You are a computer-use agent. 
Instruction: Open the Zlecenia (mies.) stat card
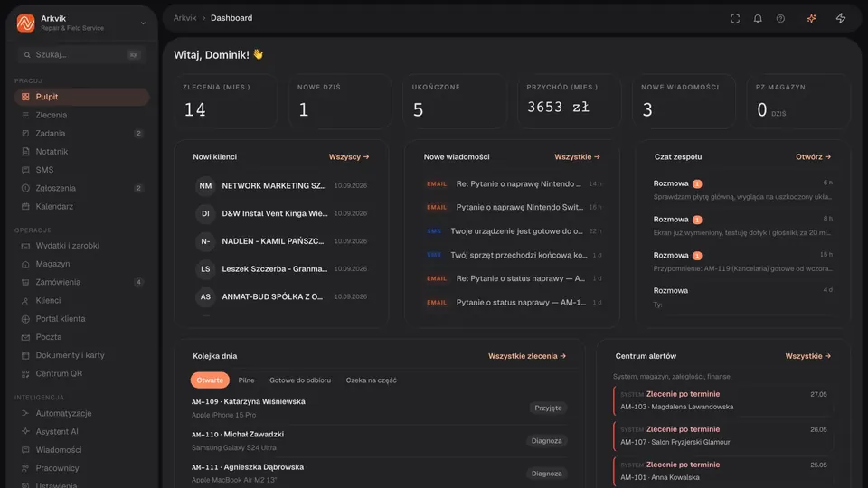(x=225, y=102)
